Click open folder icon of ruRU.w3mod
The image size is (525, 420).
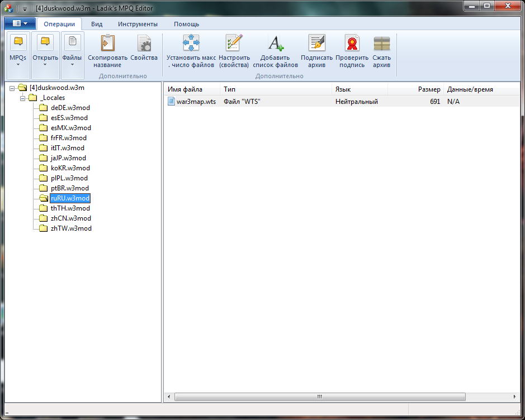click(x=44, y=198)
